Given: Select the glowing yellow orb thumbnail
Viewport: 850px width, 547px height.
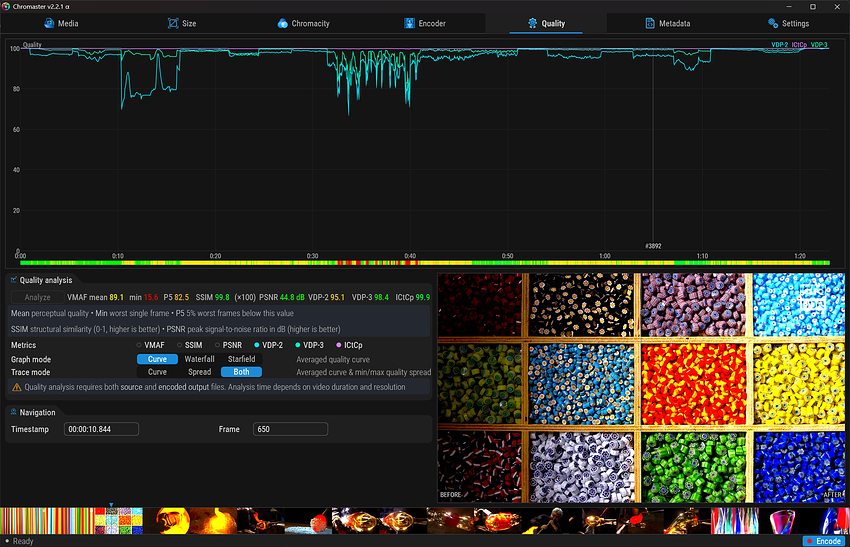Looking at the screenshot, I should coord(172,521).
